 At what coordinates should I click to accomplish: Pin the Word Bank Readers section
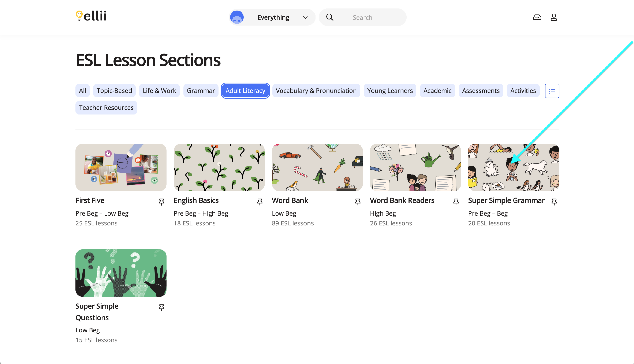coord(456,202)
